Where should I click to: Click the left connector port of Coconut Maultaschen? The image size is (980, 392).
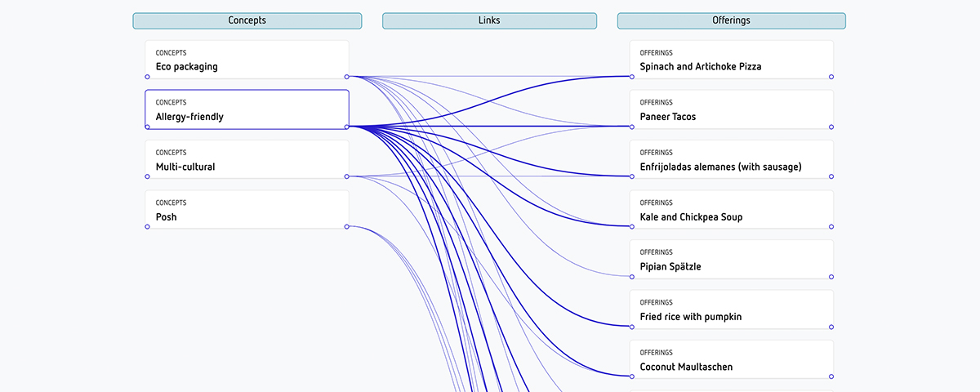(x=631, y=376)
